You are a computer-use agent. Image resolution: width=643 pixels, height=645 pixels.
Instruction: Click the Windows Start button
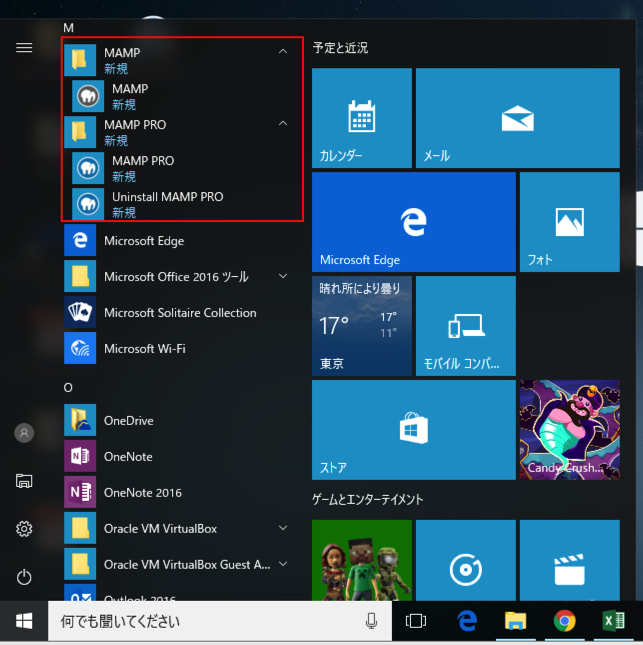pos(24,621)
